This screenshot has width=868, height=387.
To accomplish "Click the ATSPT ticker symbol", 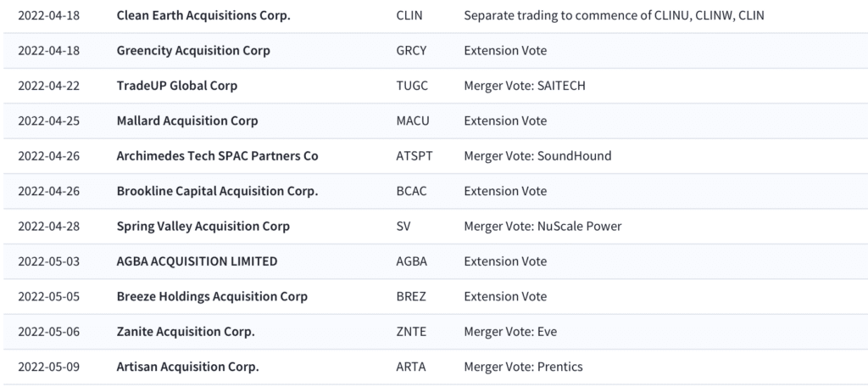I will click(415, 156).
